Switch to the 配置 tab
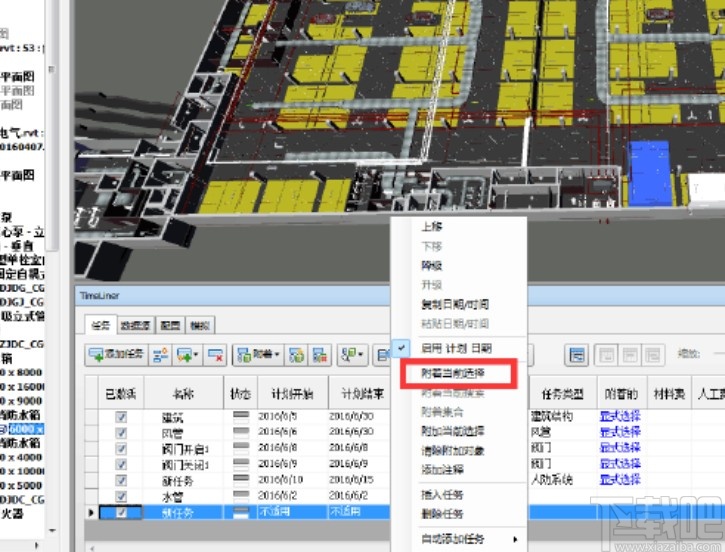Screen dimensions: 725x552 [x=170, y=325]
